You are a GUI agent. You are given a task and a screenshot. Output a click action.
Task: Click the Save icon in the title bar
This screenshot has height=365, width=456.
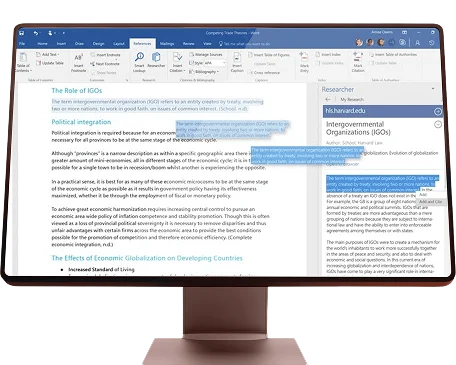pos(22,33)
